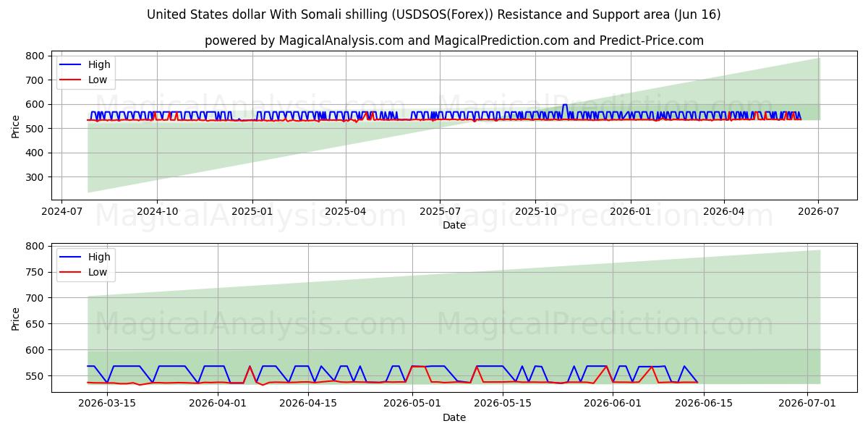Click the blue spike peak near 2025-11
This screenshot has height=434, width=868.
(565, 105)
